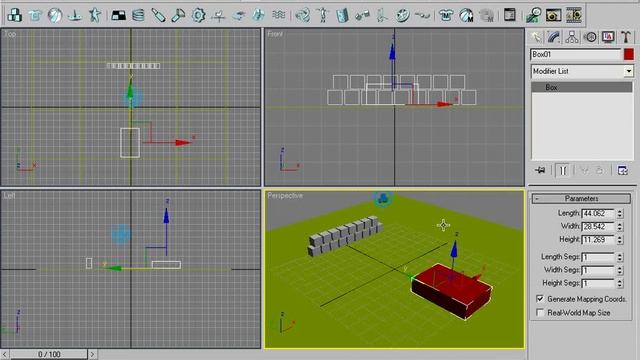Create a Toy Car icon
This screenshot has width=640, height=360.
pos(239,15)
